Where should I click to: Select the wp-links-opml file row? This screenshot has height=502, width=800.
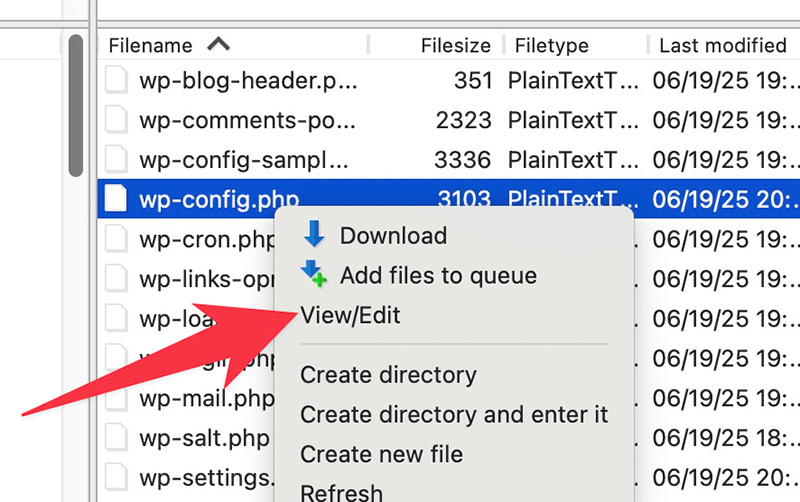click(207, 279)
